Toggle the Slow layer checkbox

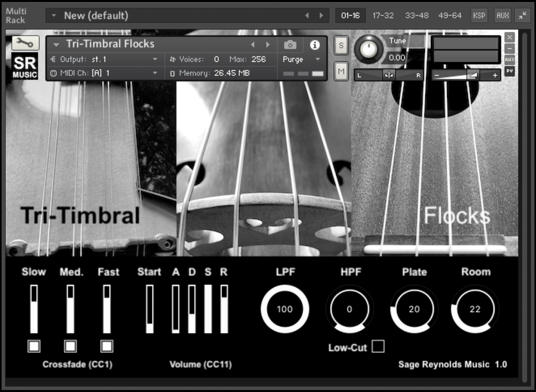(34, 346)
